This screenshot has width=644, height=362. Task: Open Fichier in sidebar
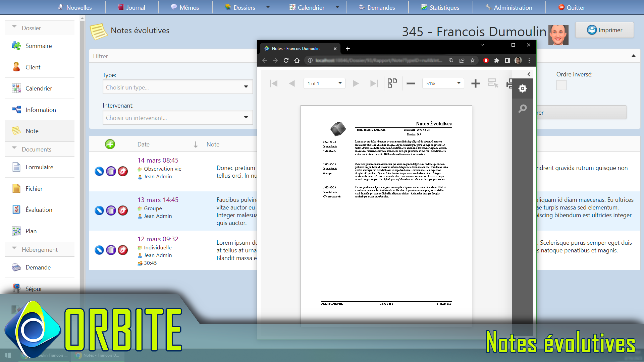(x=40, y=188)
